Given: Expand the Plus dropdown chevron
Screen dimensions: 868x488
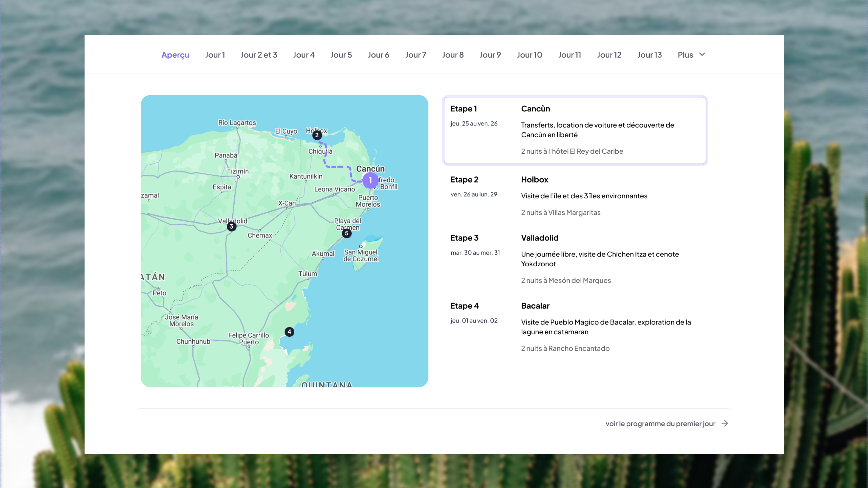Looking at the screenshot, I should pos(702,54).
